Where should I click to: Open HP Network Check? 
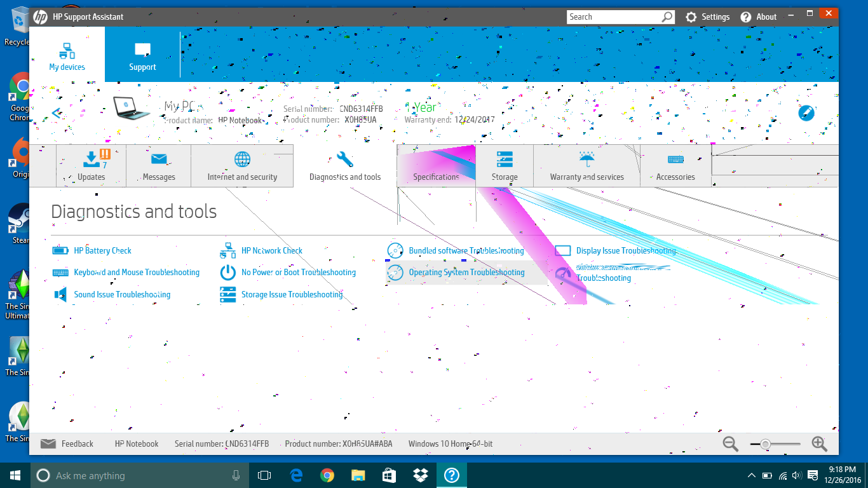[271, 250]
